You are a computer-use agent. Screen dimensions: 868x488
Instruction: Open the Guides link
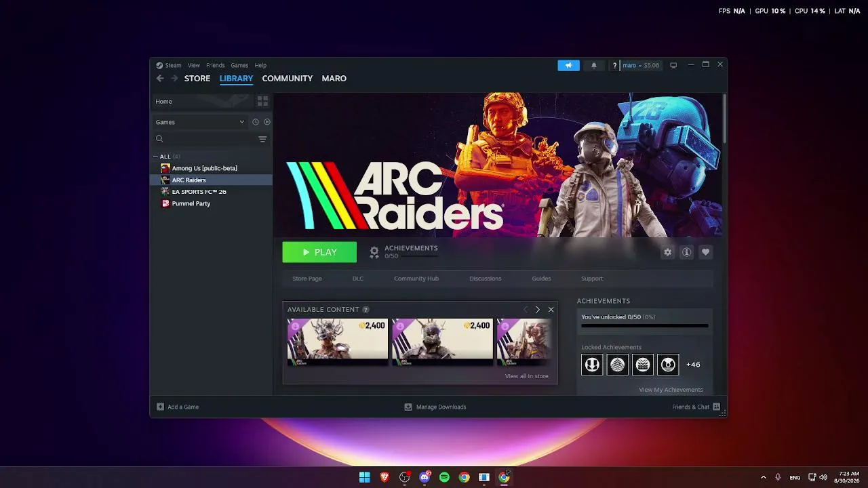click(x=541, y=279)
